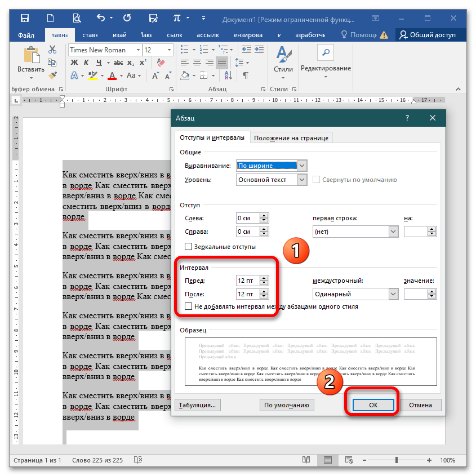476x476 pixels.
Task: Check Не добавлять интервал между абзацами
Action: tap(189, 306)
